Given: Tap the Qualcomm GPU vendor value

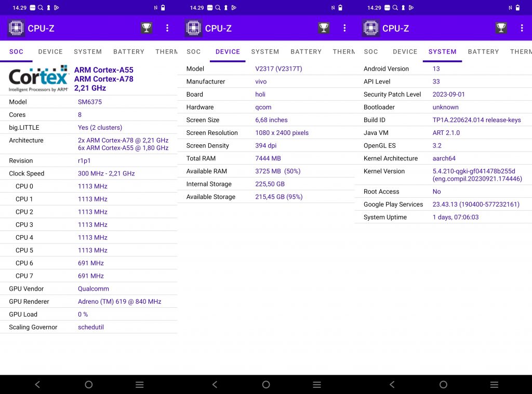Looking at the screenshot, I should [x=94, y=289].
